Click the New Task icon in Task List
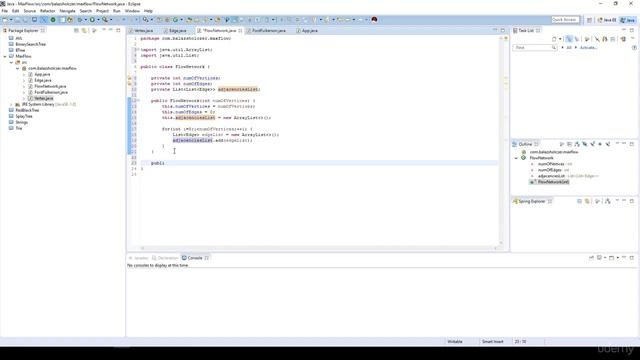 pos(554,39)
